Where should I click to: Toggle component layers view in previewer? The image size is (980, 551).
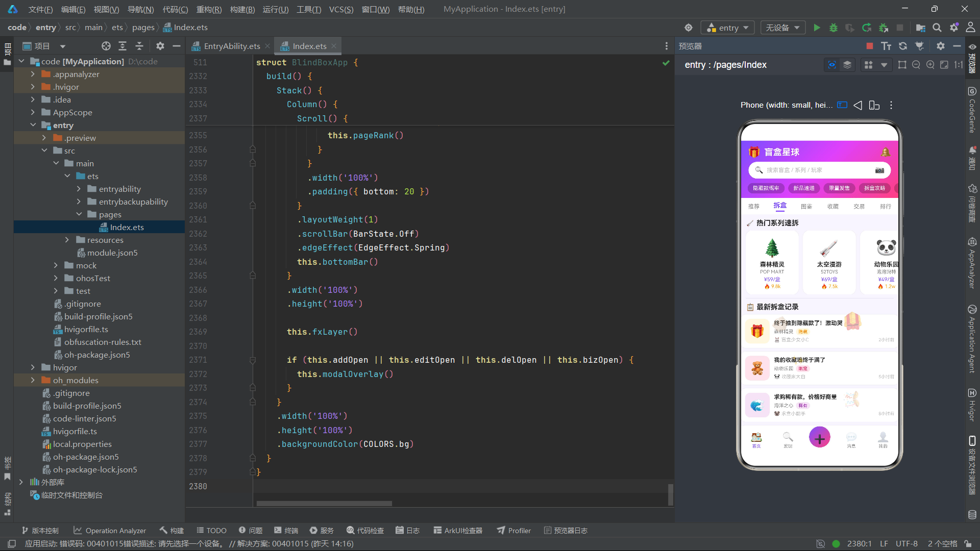(847, 65)
